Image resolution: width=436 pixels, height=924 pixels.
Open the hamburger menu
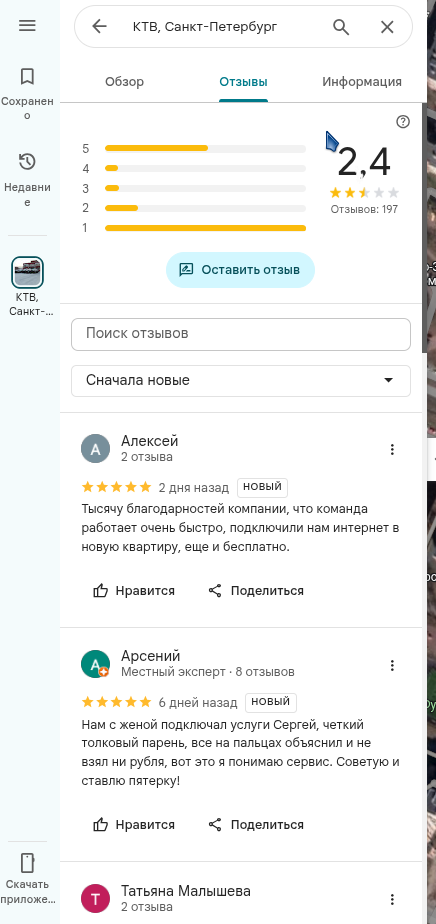point(28,26)
